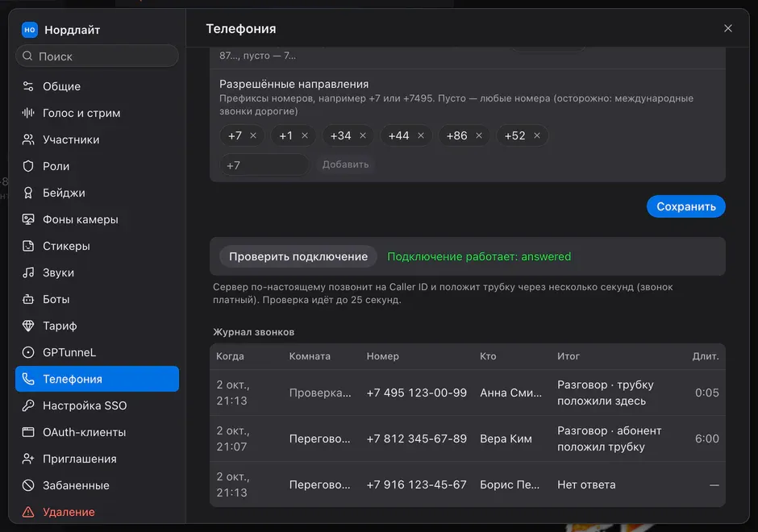This screenshot has height=532, width=758.
Task: Click the Удаление warning triangle icon
Action: (x=28, y=512)
